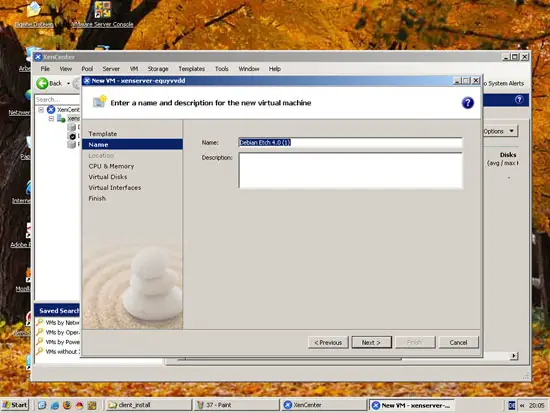
Task: Click the Previous button
Action: pyautogui.click(x=328, y=342)
